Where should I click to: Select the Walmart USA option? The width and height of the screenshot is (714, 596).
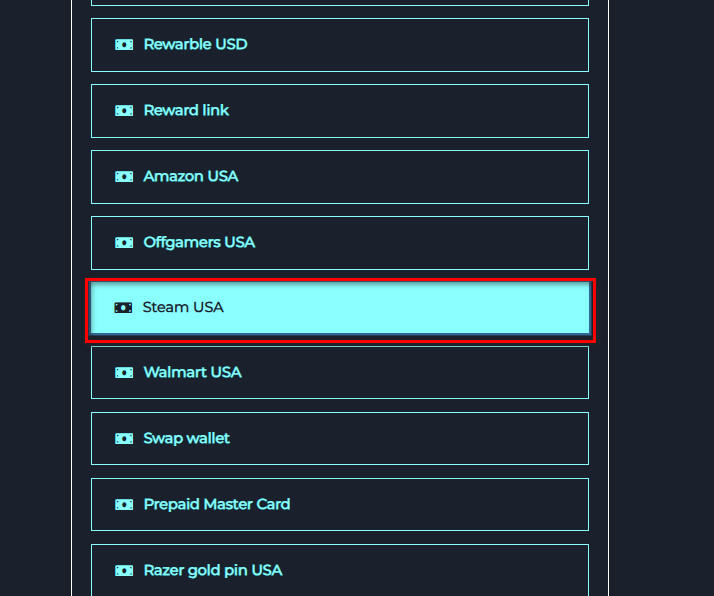click(x=340, y=373)
